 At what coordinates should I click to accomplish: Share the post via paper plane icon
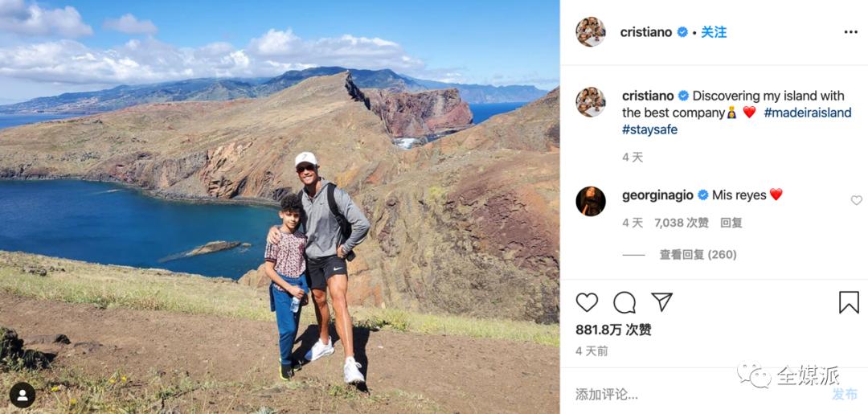[x=661, y=301]
